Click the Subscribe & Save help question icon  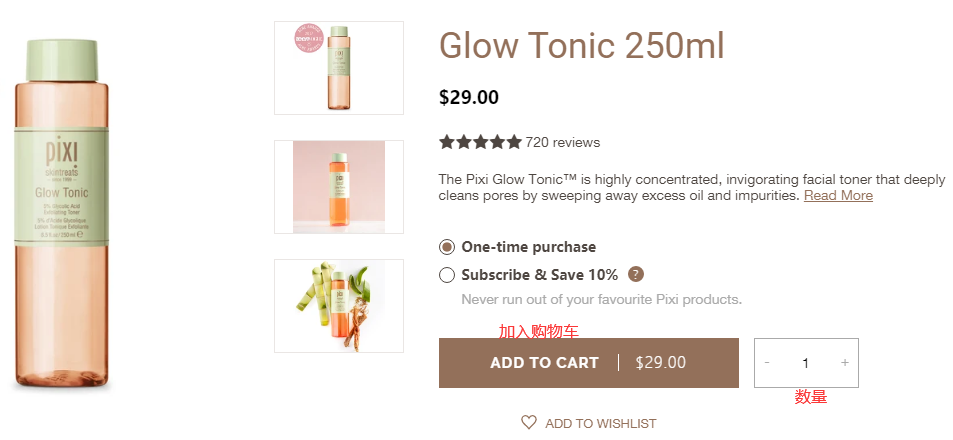636,274
